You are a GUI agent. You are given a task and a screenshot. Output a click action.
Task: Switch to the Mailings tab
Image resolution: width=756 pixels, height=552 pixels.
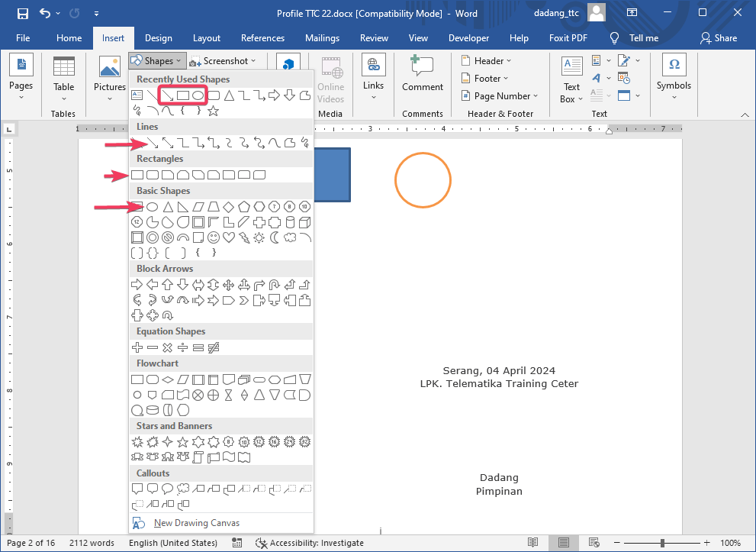(x=322, y=38)
